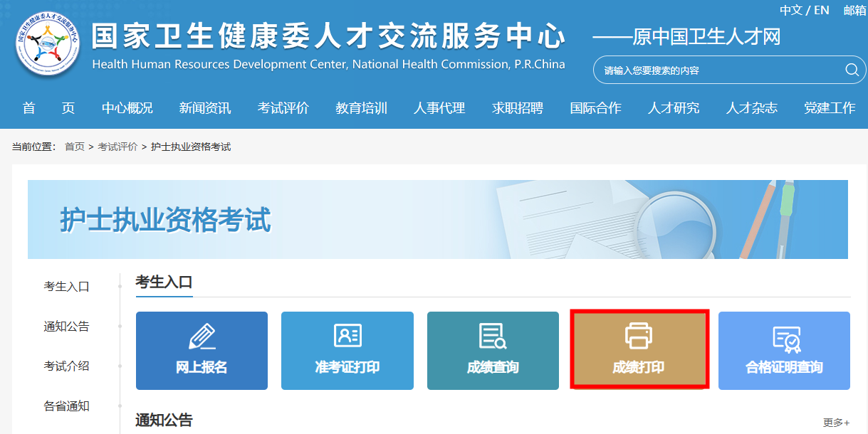Select 考试评价 in navigation bar

point(283,108)
